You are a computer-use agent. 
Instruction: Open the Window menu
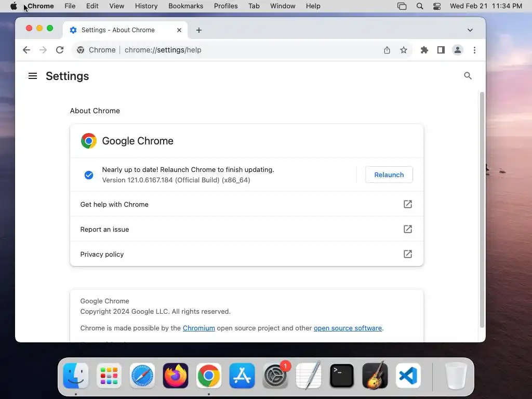pyautogui.click(x=283, y=6)
